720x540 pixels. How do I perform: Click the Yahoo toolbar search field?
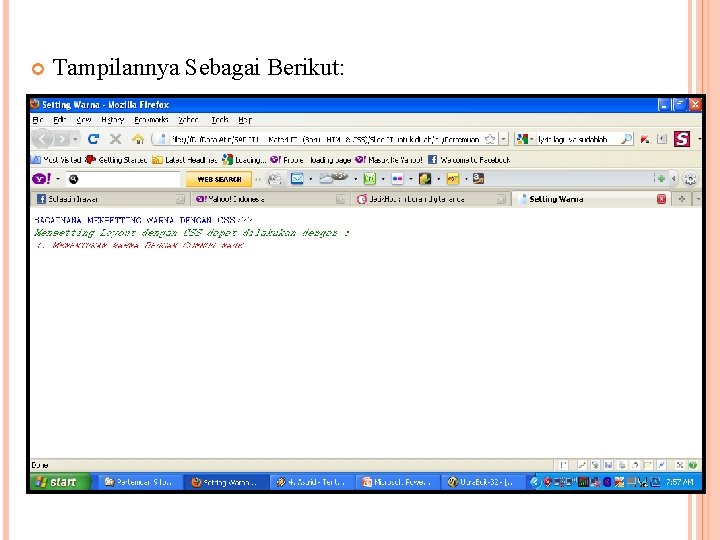(123, 179)
